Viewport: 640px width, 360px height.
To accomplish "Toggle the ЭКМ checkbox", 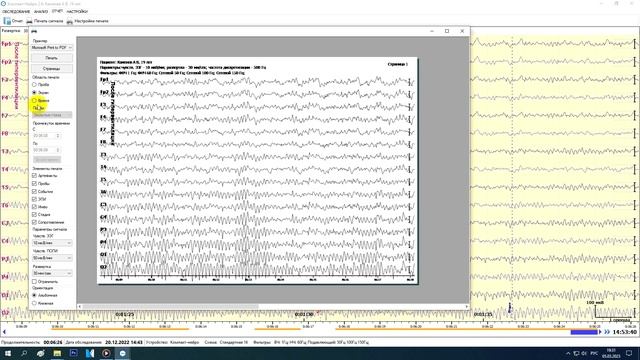I will pos(34,199).
